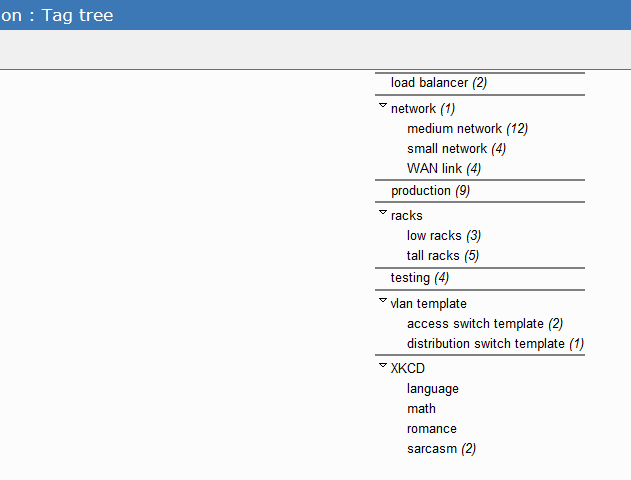Collapse the racks tag node
The width and height of the screenshot is (631, 480).
click(x=383, y=212)
